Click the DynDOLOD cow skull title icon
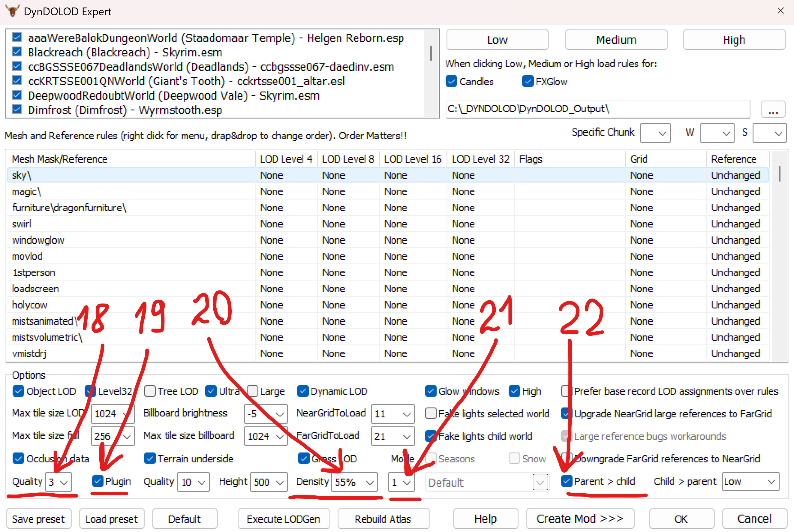 tap(13, 11)
